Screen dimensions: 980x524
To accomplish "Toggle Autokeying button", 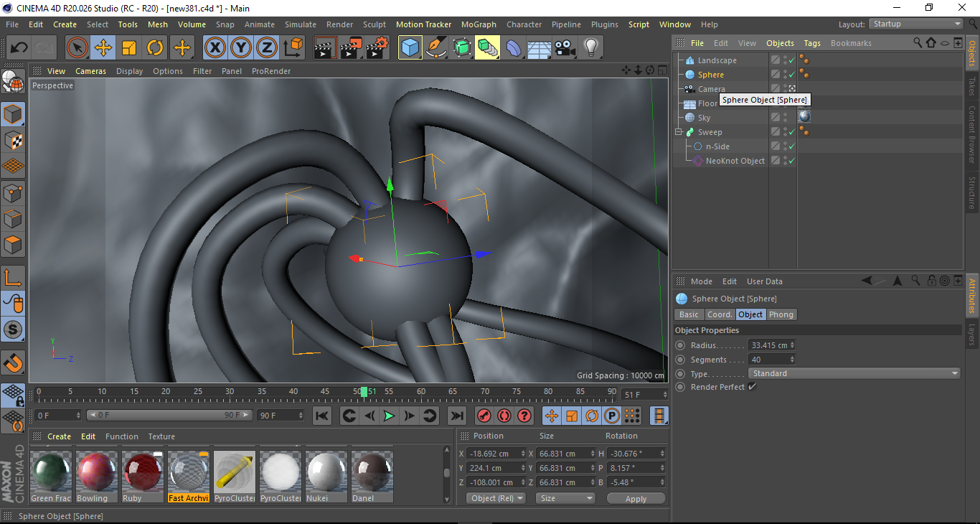I will tap(504, 416).
